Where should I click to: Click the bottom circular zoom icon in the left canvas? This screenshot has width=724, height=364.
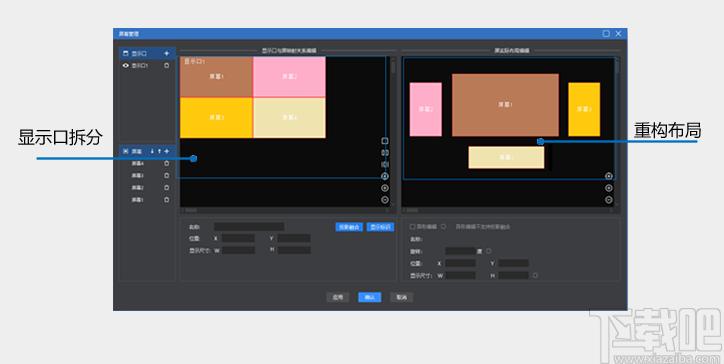click(x=385, y=200)
